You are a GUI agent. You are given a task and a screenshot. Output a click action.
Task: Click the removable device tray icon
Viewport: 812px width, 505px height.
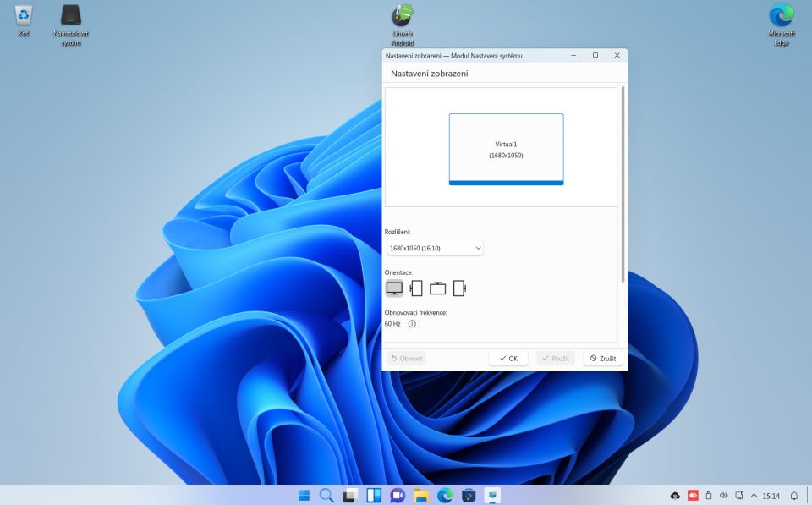pyautogui.click(x=709, y=496)
